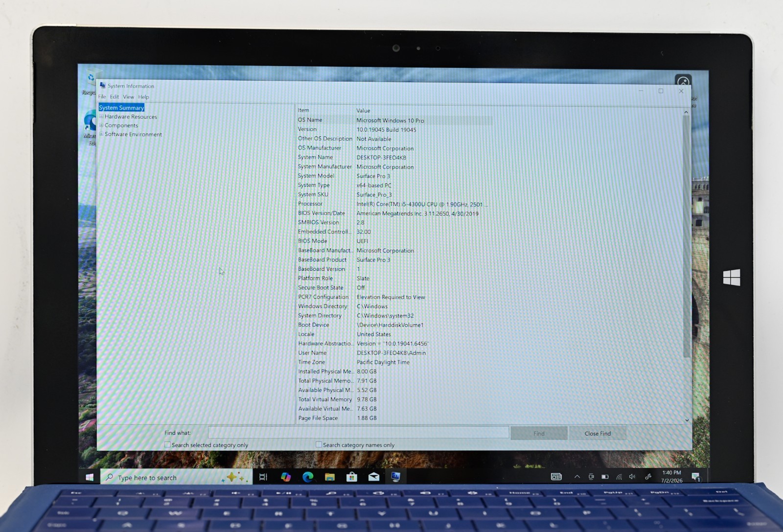Open the news and interests tray icon
Image resolution: width=783 pixels, height=532 pixels.
tap(556, 477)
